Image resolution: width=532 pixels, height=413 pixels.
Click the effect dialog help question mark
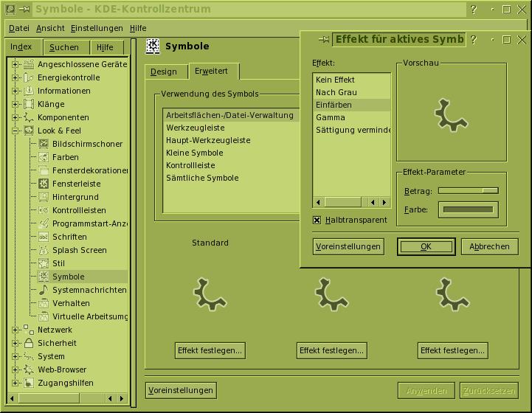coord(474,40)
